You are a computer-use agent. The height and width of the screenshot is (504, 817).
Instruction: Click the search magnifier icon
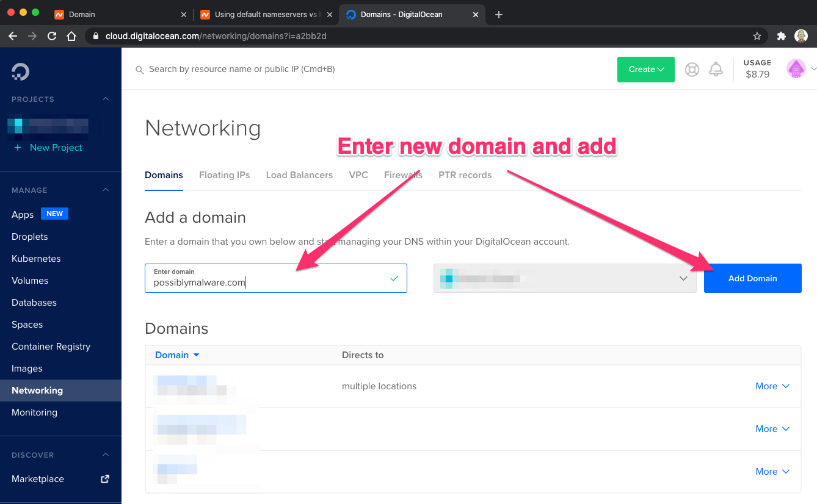click(140, 70)
